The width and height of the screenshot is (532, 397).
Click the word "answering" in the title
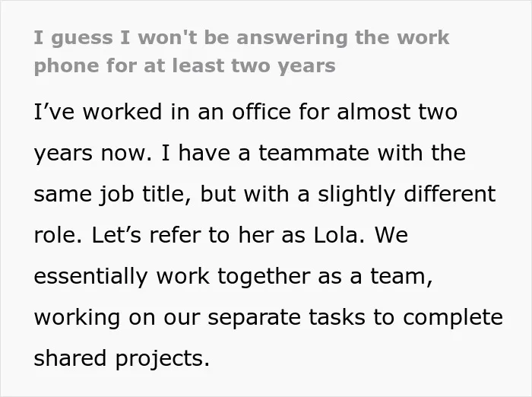[292, 38]
